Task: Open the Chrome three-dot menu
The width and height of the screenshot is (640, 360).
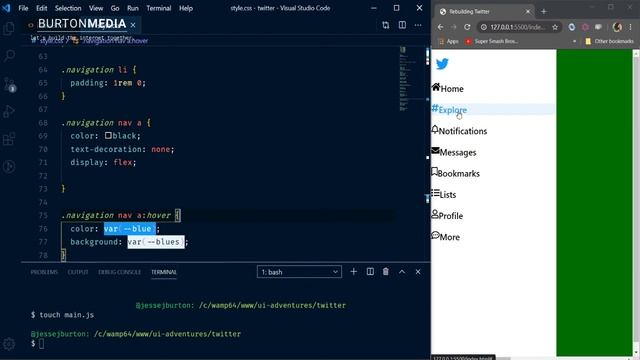Action: 631,27
